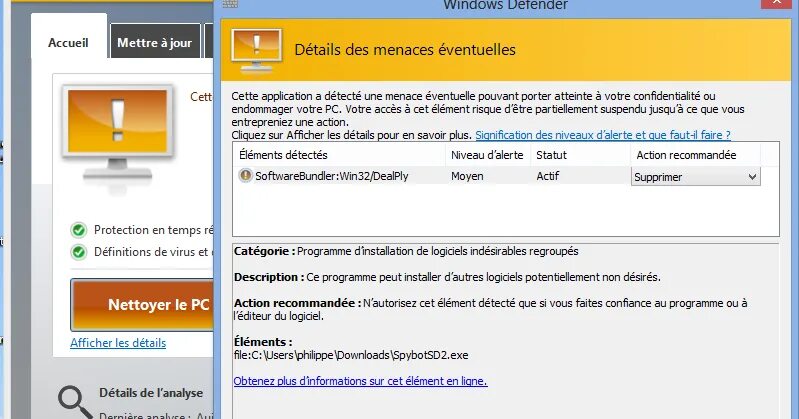Open the Mettre à jour tab
This screenshot has height=419, width=799.
[154, 43]
